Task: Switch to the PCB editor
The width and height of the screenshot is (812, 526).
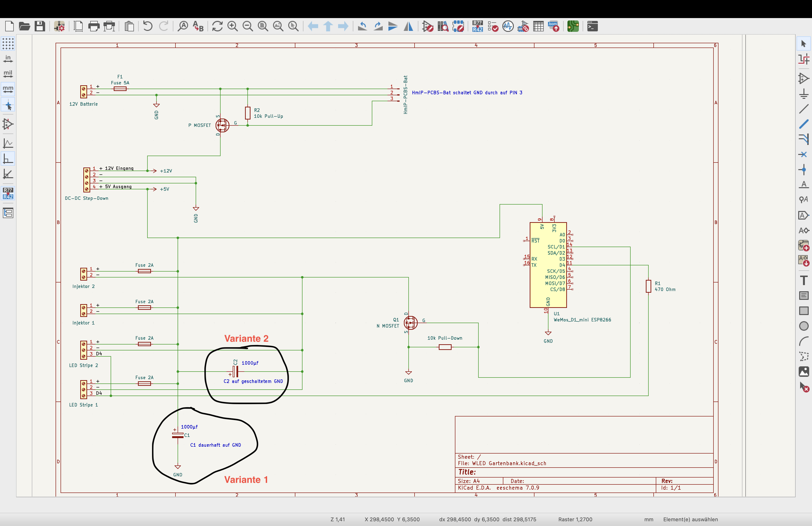Action: [x=573, y=26]
